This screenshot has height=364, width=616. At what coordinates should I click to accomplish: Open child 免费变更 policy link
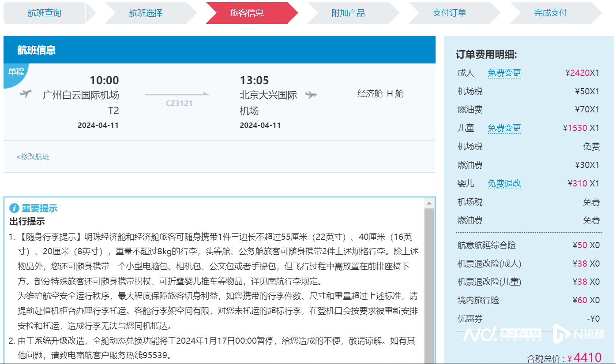click(x=504, y=128)
